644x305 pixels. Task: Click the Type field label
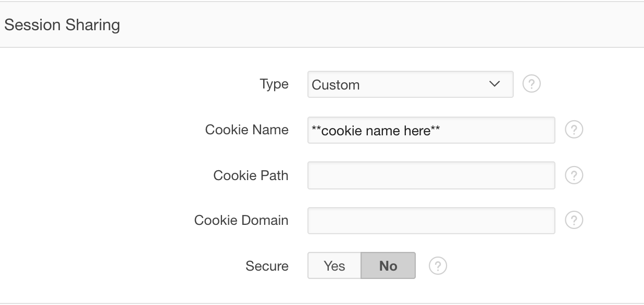coord(274,84)
